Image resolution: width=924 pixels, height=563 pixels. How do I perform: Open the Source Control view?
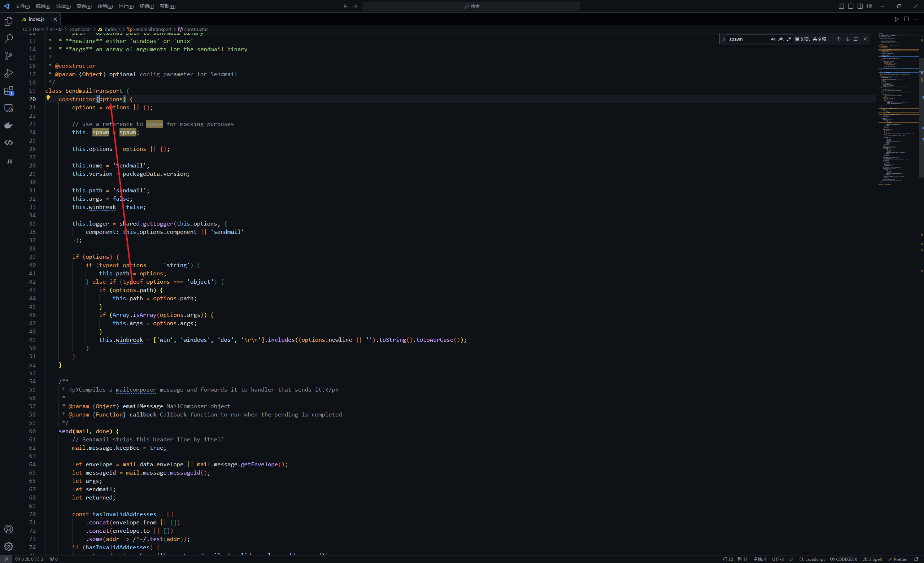pos(9,56)
